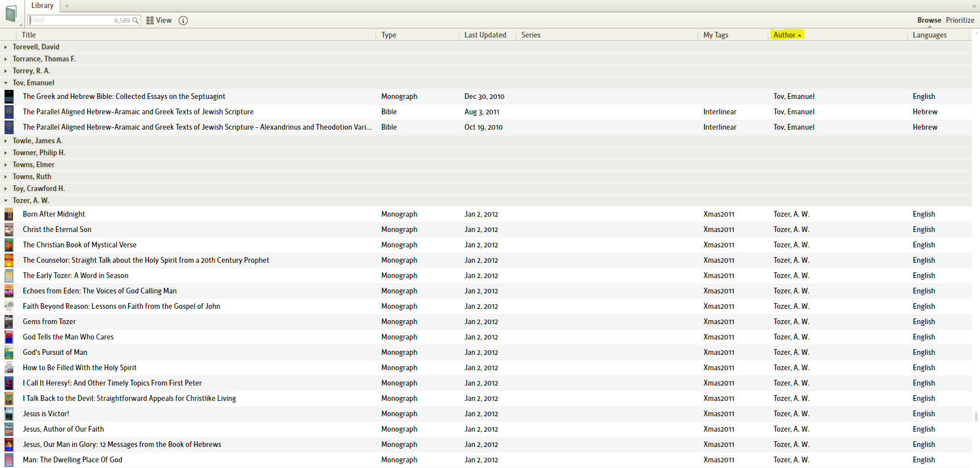Image resolution: width=980 pixels, height=468 pixels.
Task: Click the Dec 30, 2010 date cell
Action: coord(484,97)
